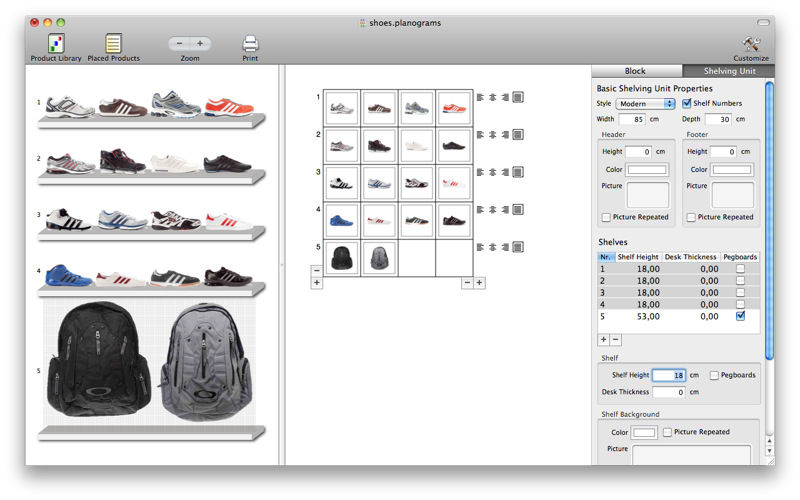
Task: Align shelf 1 products to the right
Action: point(505,97)
